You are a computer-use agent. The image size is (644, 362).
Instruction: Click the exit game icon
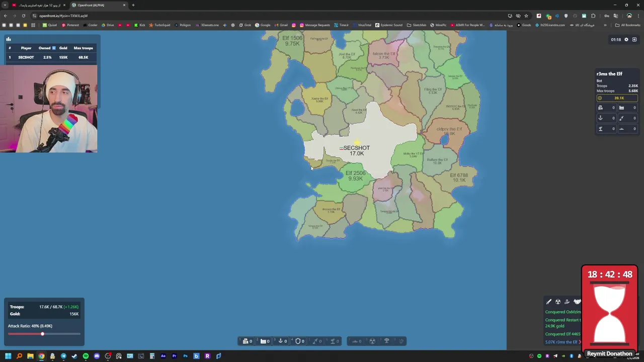coord(634,40)
